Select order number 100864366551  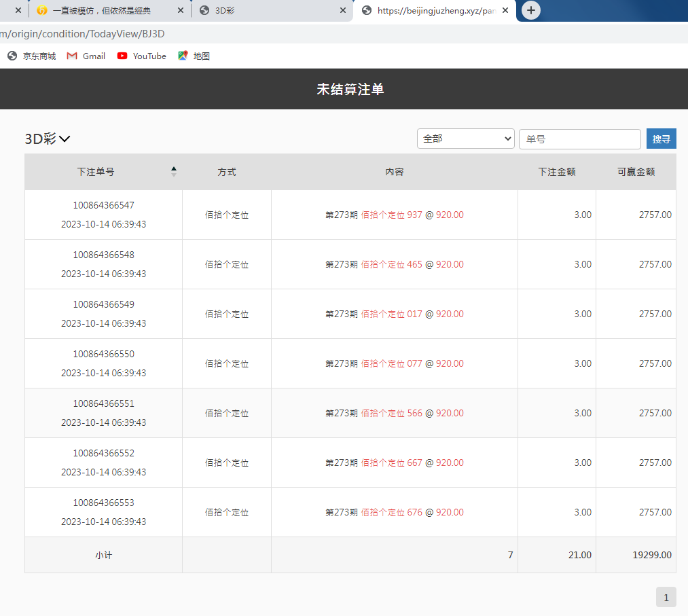[103, 403]
